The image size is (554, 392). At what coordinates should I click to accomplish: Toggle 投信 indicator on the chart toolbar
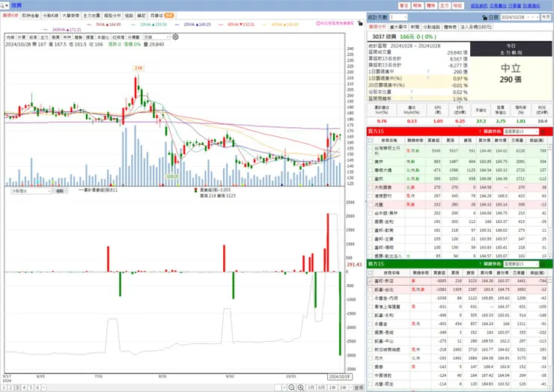33,37
